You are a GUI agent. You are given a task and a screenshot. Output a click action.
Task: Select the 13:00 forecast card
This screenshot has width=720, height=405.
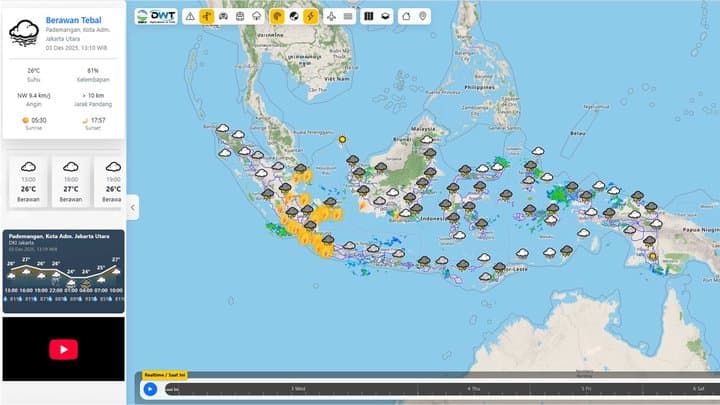[28, 182]
